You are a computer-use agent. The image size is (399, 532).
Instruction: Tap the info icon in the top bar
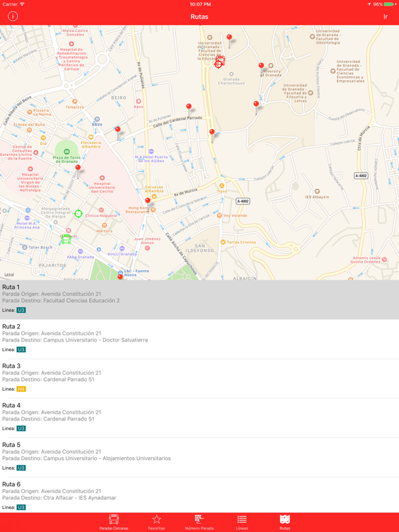tap(13, 17)
